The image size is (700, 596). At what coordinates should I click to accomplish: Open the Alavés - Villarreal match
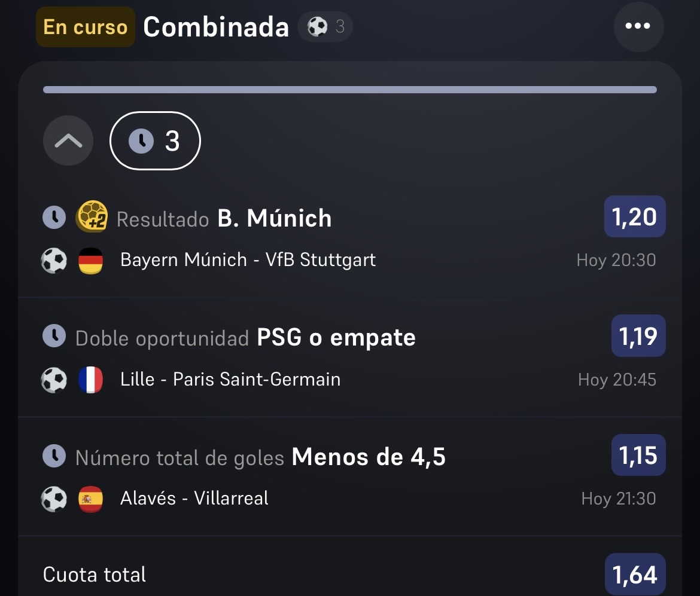click(x=194, y=499)
